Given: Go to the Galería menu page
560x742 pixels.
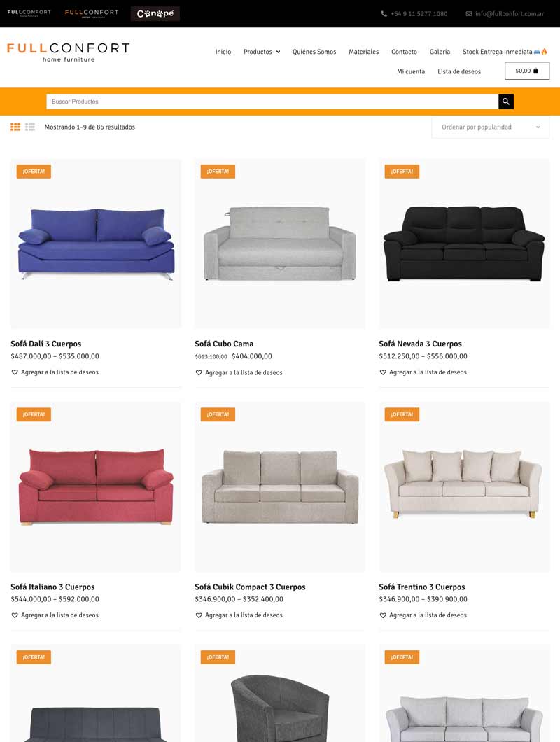Looking at the screenshot, I should [440, 52].
